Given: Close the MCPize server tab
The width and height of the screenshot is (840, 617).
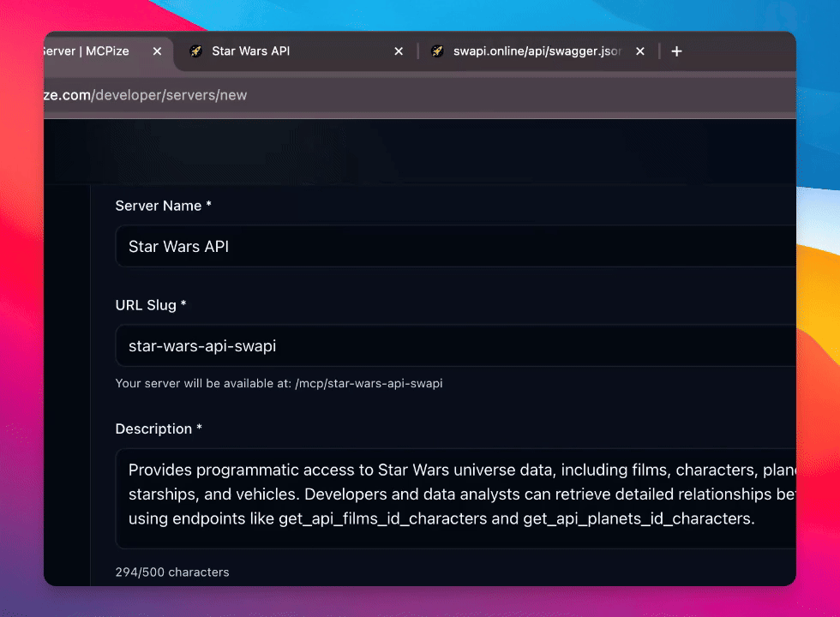Looking at the screenshot, I should tap(157, 51).
